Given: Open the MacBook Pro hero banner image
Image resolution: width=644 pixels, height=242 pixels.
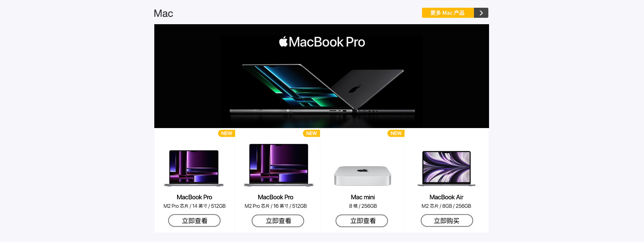Looking at the screenshot, I should (x=321, y=76).
